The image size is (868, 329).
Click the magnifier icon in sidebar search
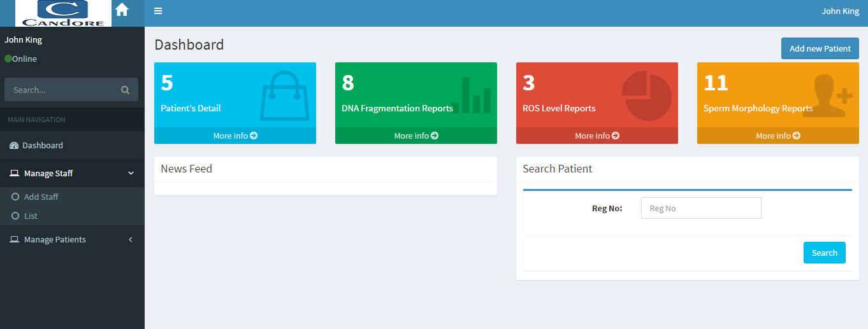pos(125,90)
